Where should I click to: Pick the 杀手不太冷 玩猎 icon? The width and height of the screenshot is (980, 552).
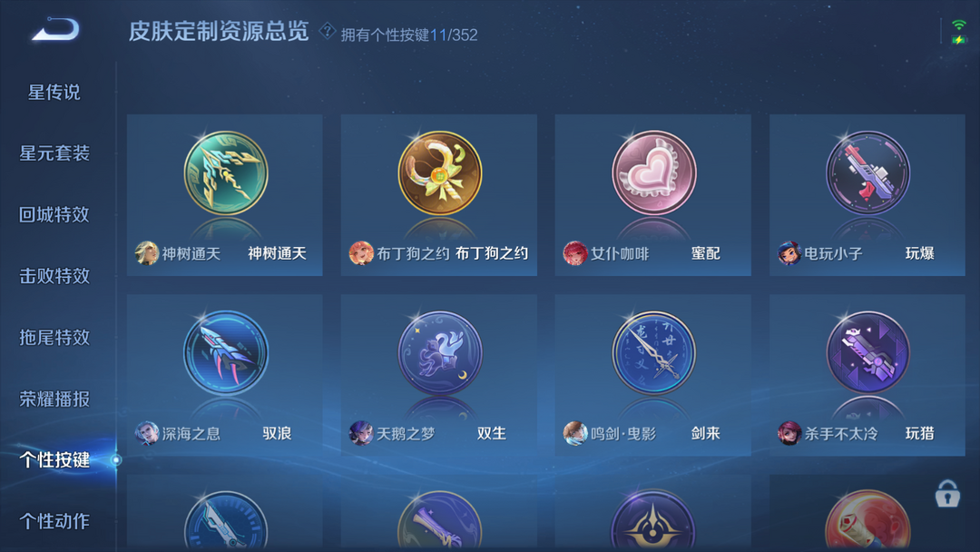pos(867,353)
